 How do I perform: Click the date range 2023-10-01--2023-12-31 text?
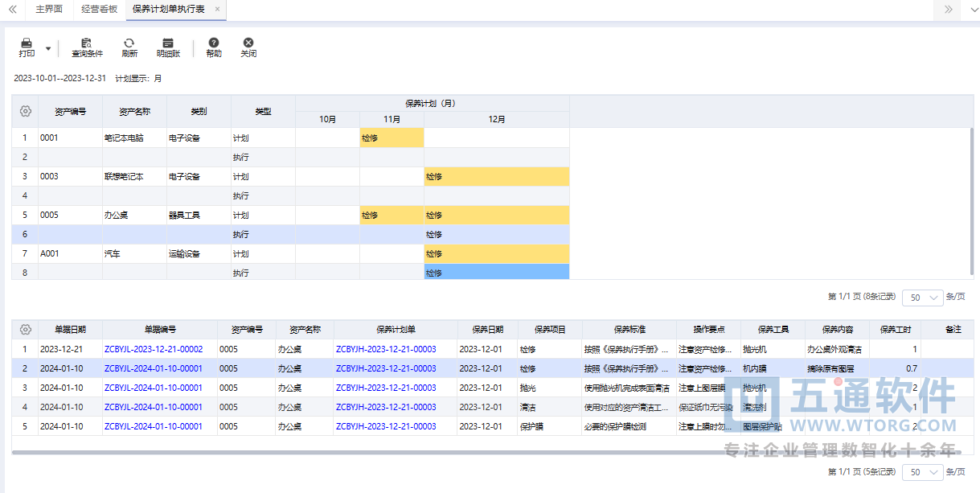pos(60,78)
